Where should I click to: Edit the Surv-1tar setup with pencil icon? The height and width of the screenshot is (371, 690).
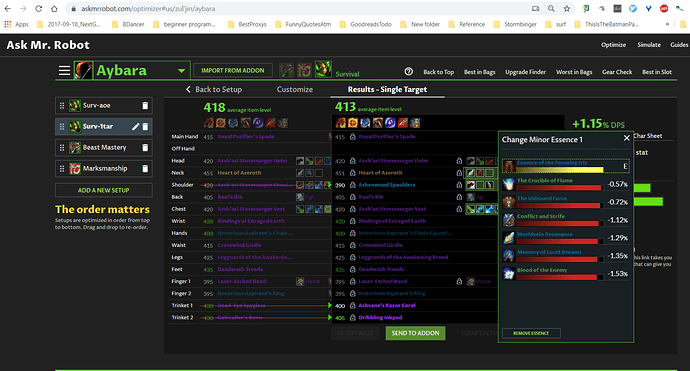pos(136,127)
